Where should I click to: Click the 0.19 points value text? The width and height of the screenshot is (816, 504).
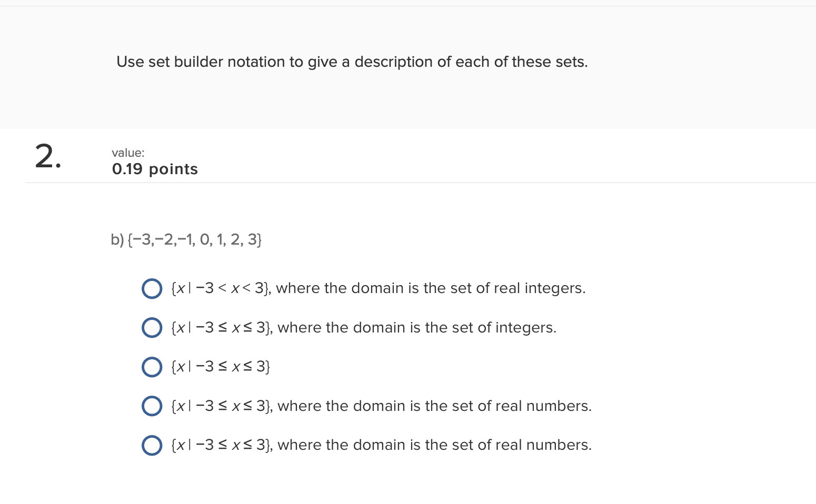[154, 169]
